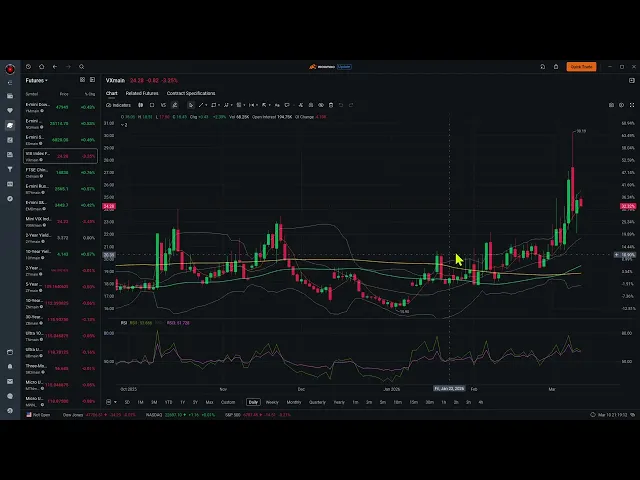Sort the list by the % Chg column header
Viewport: 640px width, 480px height.
coord(90,94)
